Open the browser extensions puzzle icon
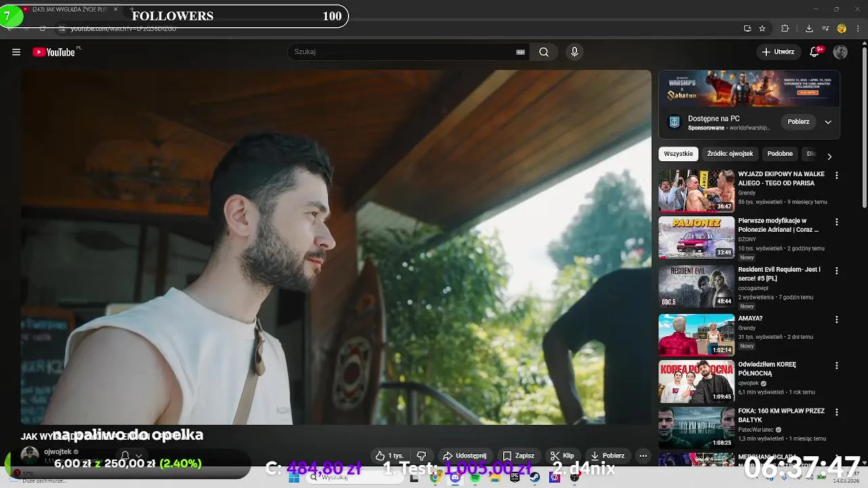This screenshot has width=868, height=488. 785,28
